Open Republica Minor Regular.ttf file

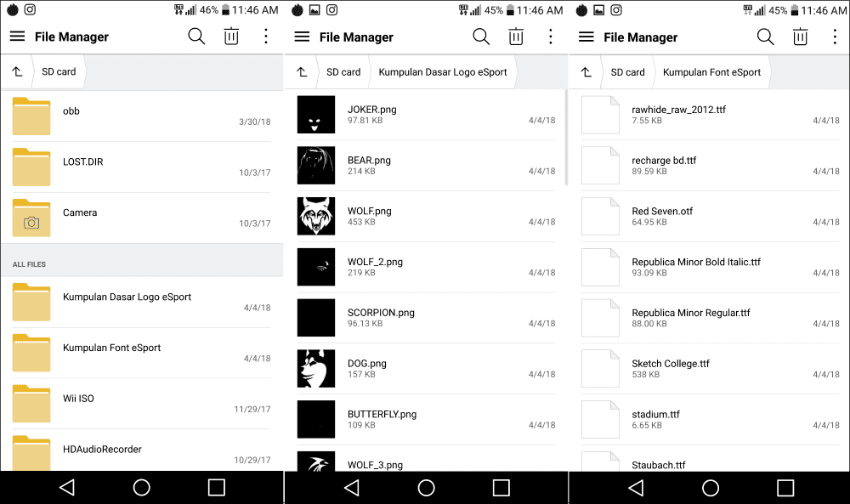[710, 318]
